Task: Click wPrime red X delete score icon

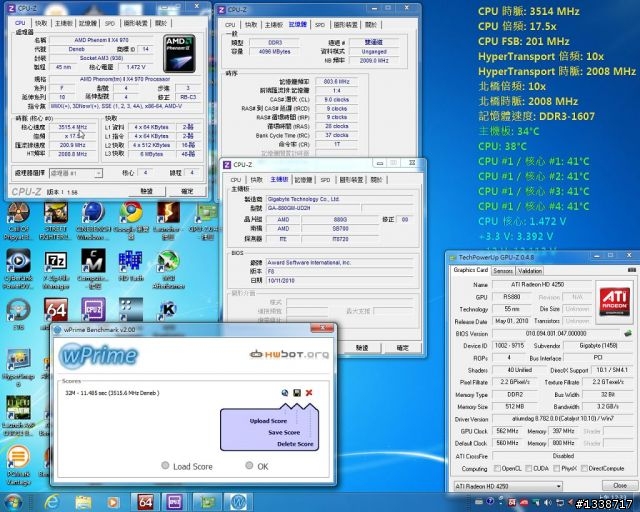Action: pyautogui.click(x=309, y=393)
